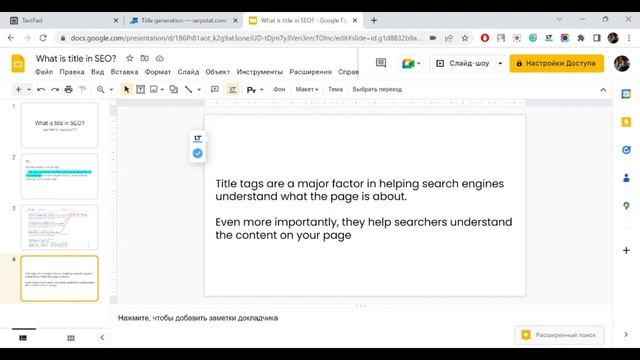Click the insert image tool
Viewport: 640px width, 360px height.
point(154,89)
